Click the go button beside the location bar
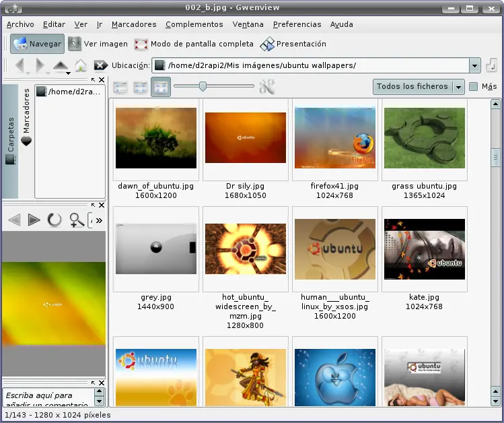This screenshot has height=423, width=504. (491, 65)
